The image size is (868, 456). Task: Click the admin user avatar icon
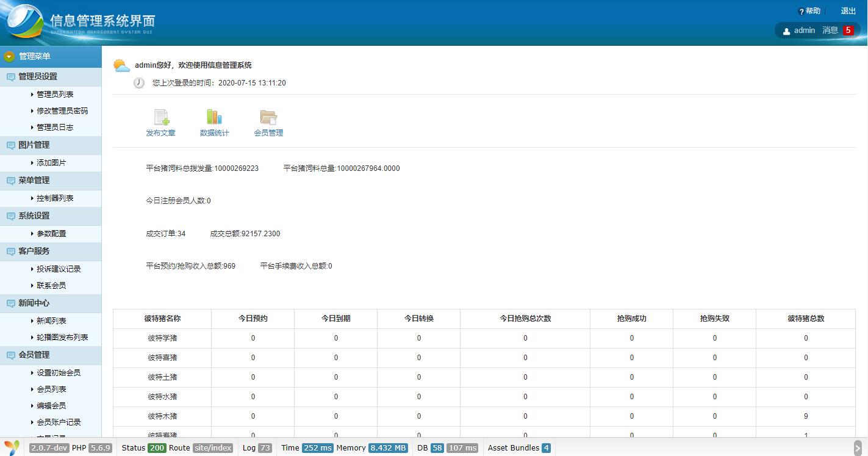786,31
